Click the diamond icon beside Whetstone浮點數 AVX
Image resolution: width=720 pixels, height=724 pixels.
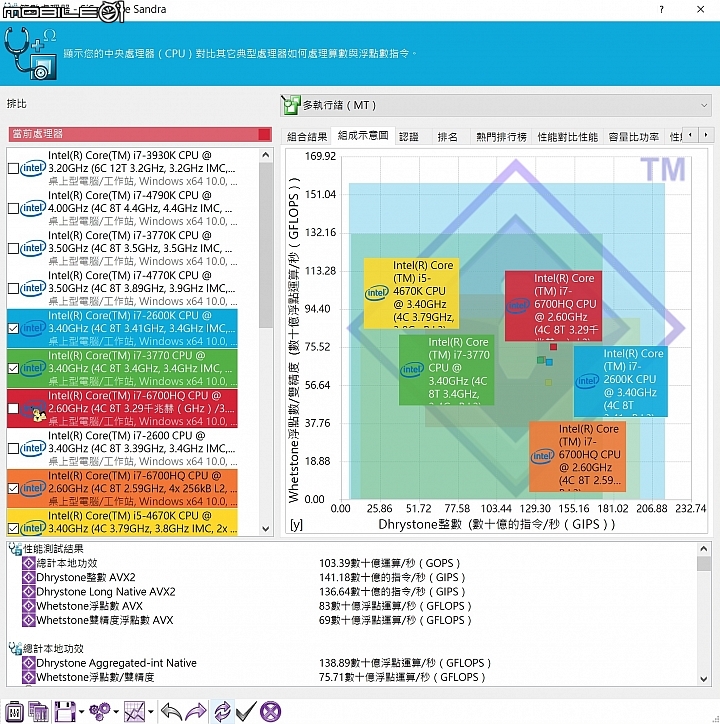click(29, 606)
